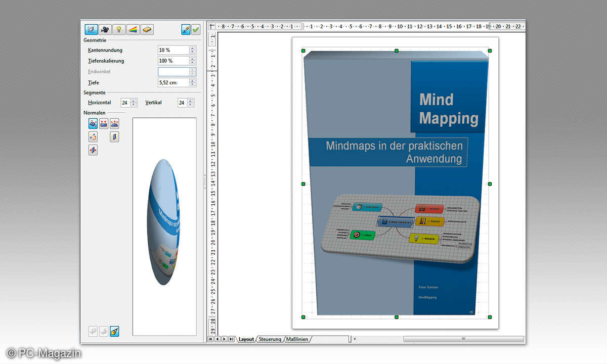Apply settings with the green checkmark
The height and width of the screenshot is (364, 607).
pos(196,29)
